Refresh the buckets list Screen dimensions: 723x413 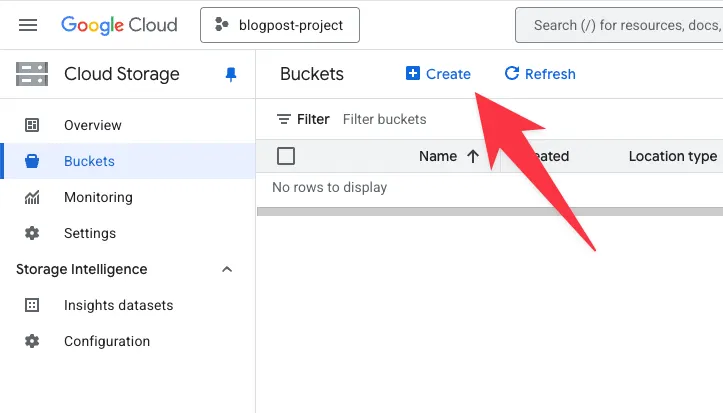click(x=540, y=74)
